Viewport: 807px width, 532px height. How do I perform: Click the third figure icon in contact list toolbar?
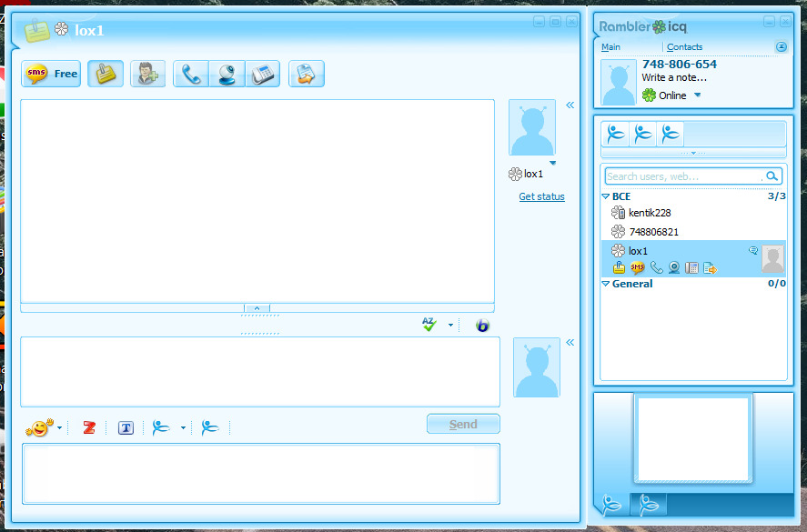tap(671, 135)
